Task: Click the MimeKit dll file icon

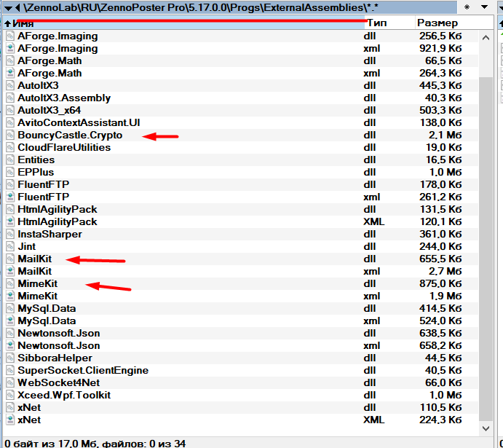Action: point(10,283)
